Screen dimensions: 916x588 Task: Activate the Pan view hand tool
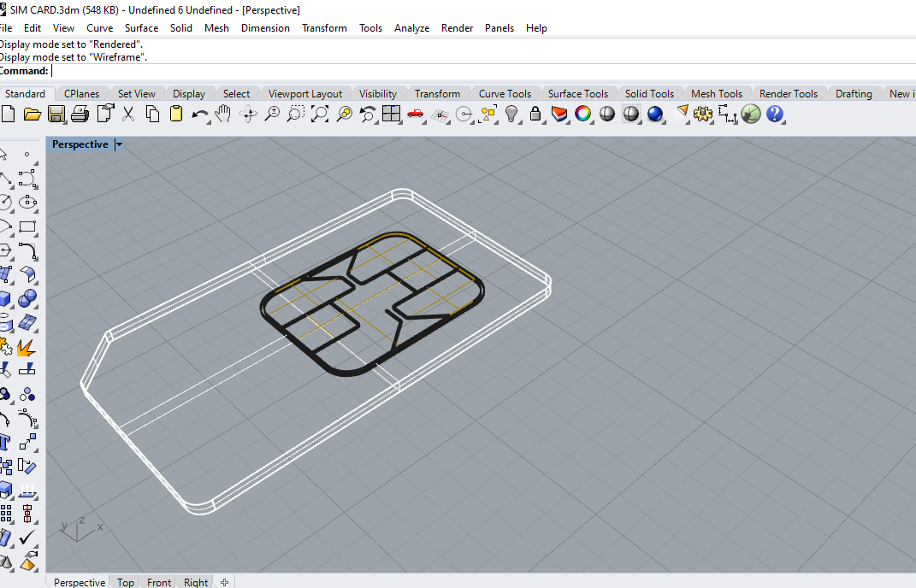pos(222,114)
